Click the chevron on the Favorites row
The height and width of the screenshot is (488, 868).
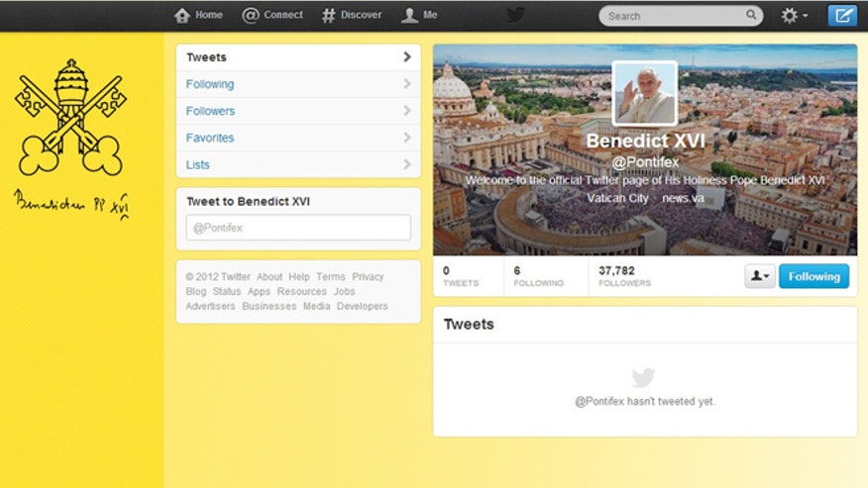[407, 138]
